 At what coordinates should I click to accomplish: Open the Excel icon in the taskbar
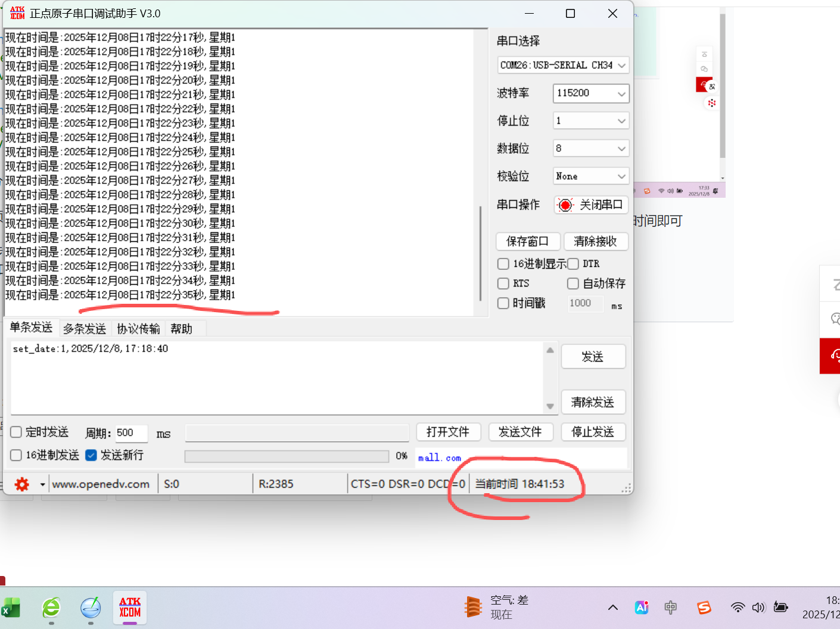point(10,608)
